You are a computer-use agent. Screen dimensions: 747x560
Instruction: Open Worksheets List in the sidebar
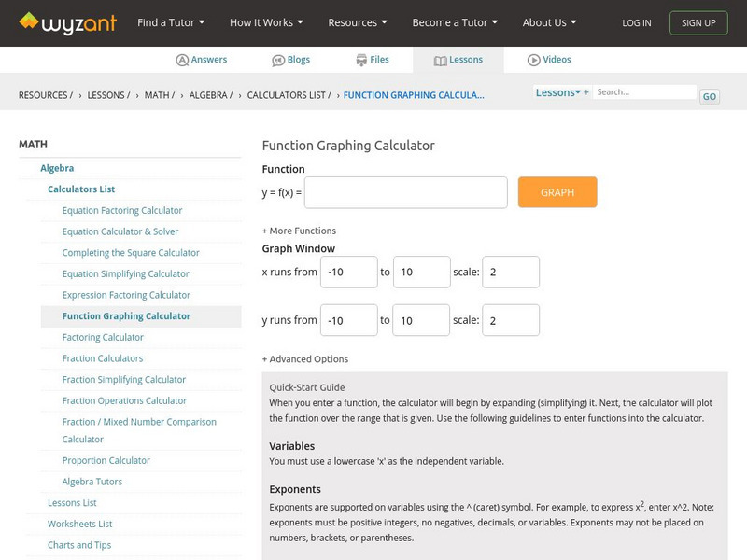79,524
